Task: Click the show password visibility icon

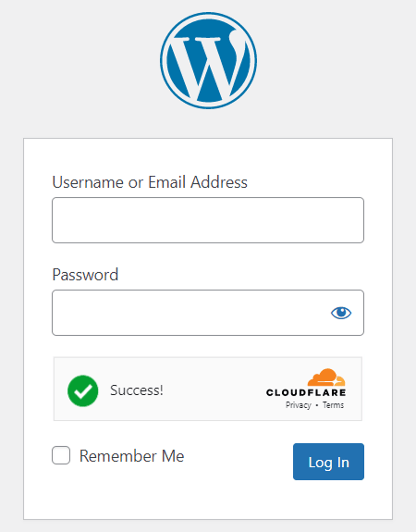Action: [x=341, y=313]
